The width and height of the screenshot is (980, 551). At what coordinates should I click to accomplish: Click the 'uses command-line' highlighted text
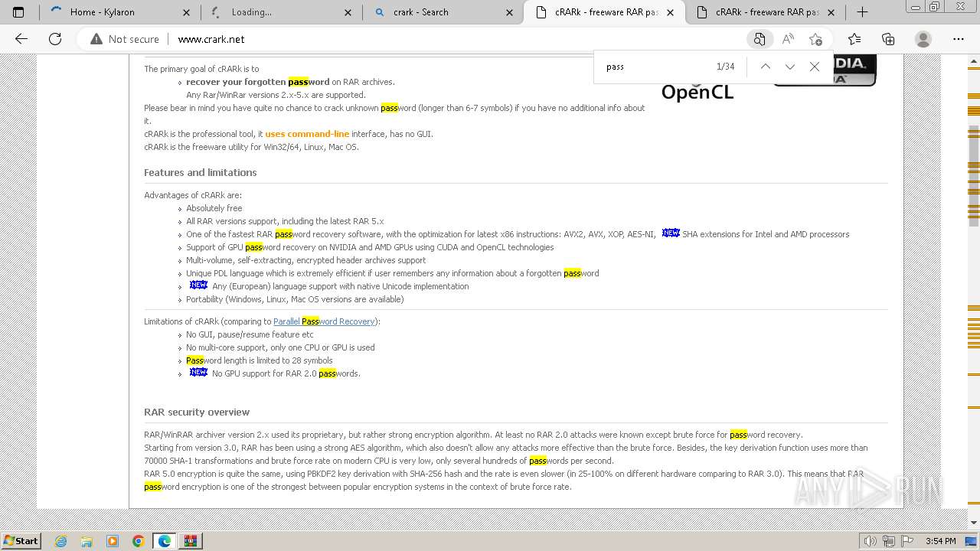pyautogui.click(x=307, y=134)
